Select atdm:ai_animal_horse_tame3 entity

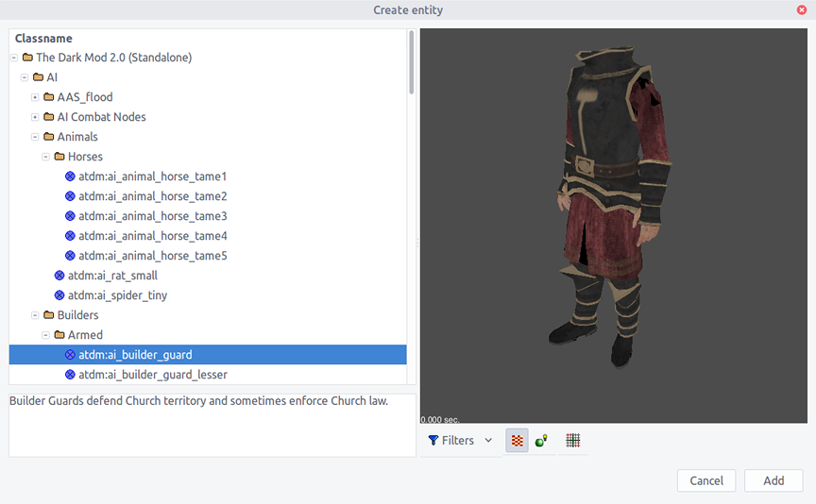152,216
